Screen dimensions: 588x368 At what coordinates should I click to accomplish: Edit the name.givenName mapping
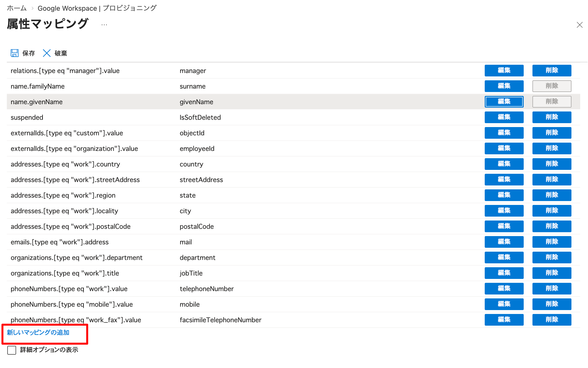point(504,102)
